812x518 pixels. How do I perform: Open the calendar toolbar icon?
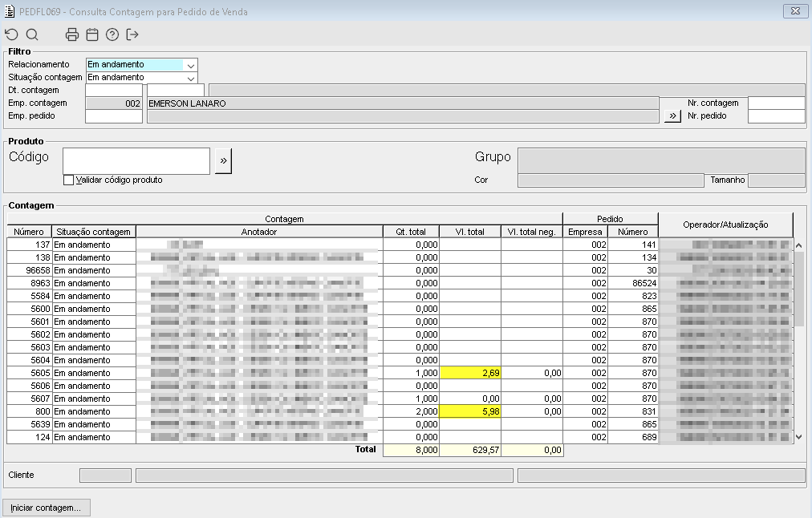coord(92,34)
